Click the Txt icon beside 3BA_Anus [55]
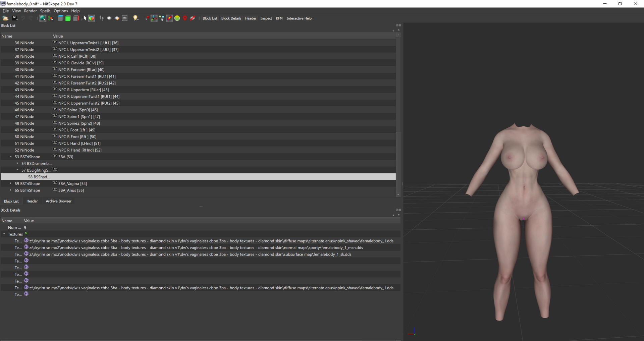 point(55,190)
